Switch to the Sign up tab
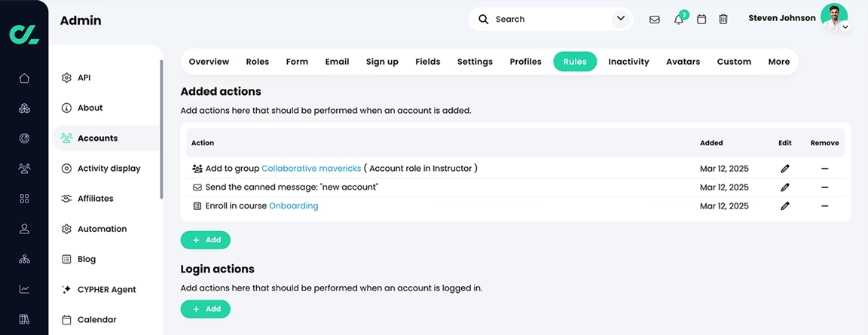The image size is (868, 335). point(382,62)
